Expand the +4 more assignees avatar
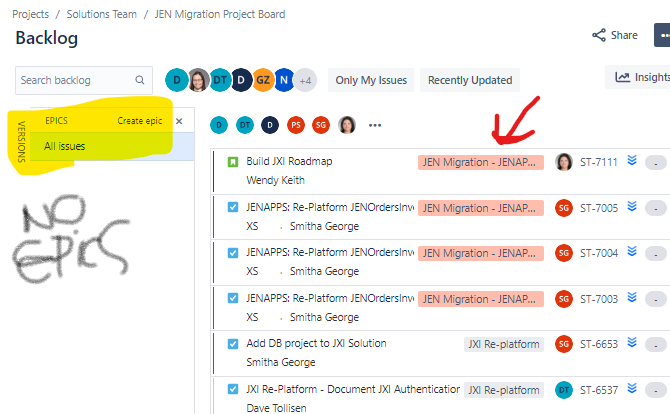The width and height of the screenshot is (670, 414). coord(305,80)
